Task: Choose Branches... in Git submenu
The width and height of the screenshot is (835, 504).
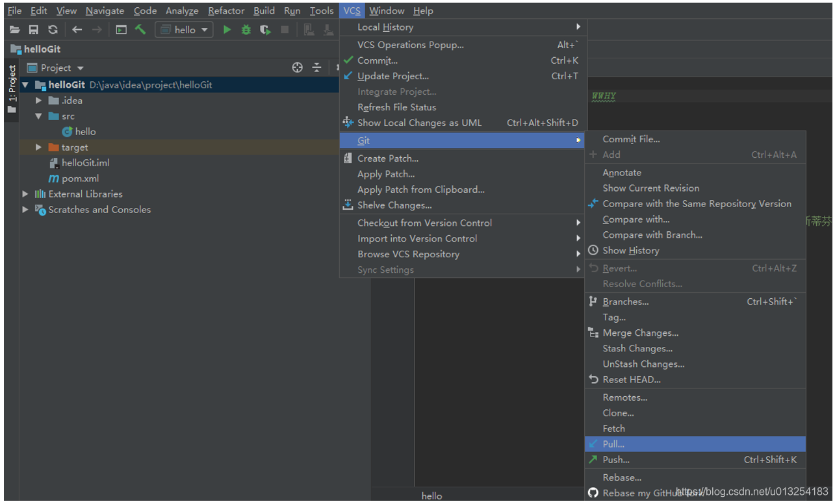Action: click(695, 302)
